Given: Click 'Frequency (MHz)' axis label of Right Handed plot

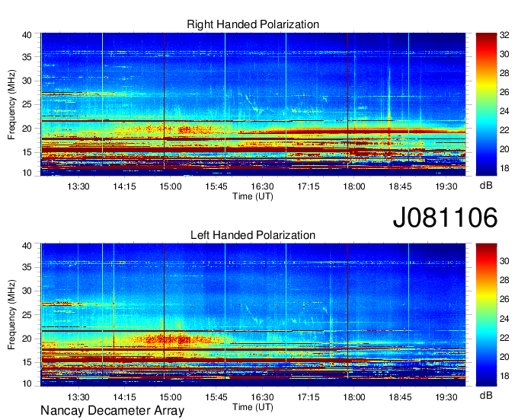Looking at the screenshot, I should [11, 104].
